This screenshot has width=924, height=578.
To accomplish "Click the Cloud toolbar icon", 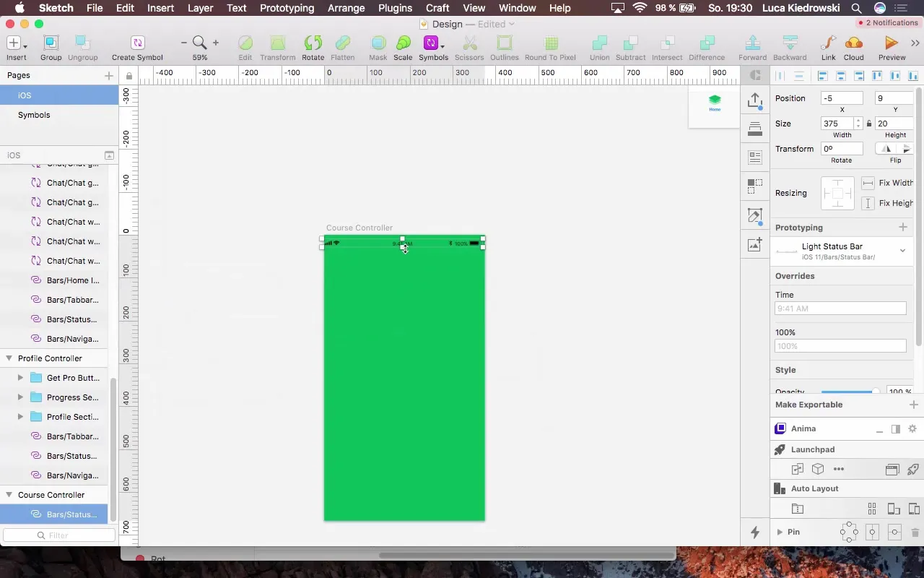I will (853, 43).
